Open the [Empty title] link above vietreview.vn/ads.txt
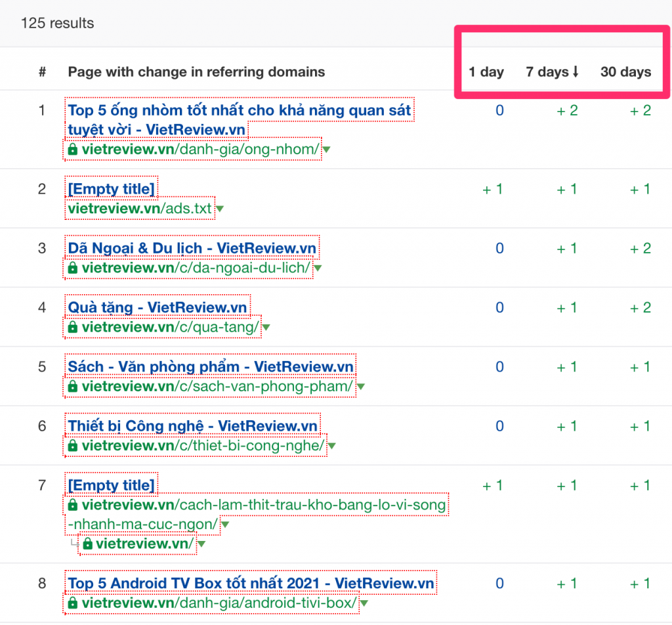This screenshot has width=672, height=625. click(x=111, y=188)
